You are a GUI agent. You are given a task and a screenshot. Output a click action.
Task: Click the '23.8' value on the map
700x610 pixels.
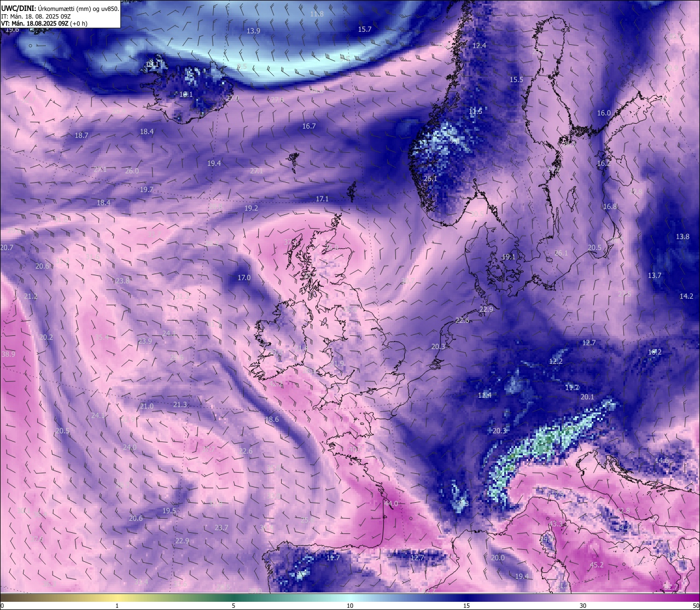coord(122,281)
